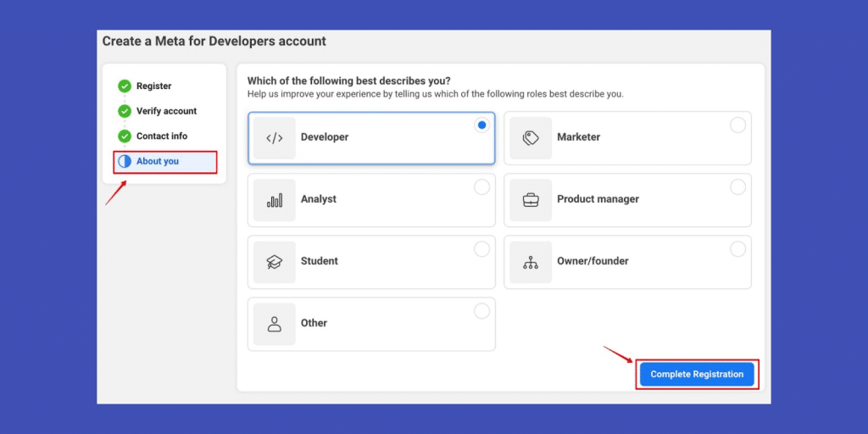868x434 pixels.
Task: Click the Complete Registration button
Action: pos(697,374)
